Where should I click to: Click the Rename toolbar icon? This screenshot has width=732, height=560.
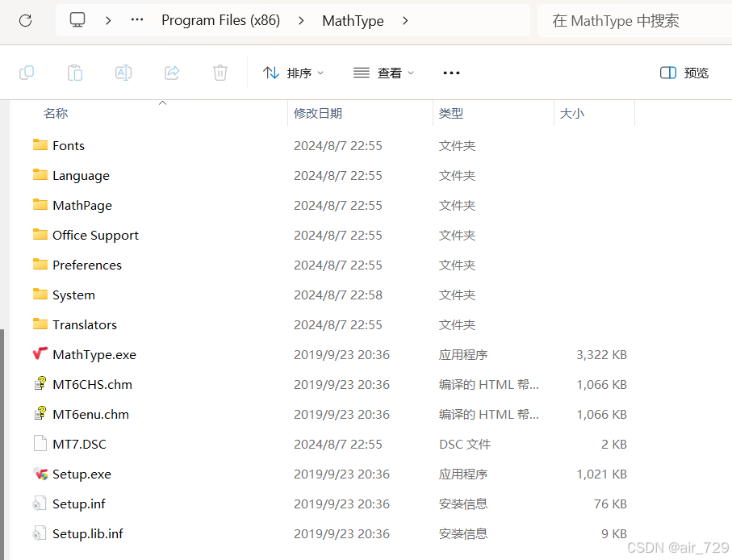point(123,73)
